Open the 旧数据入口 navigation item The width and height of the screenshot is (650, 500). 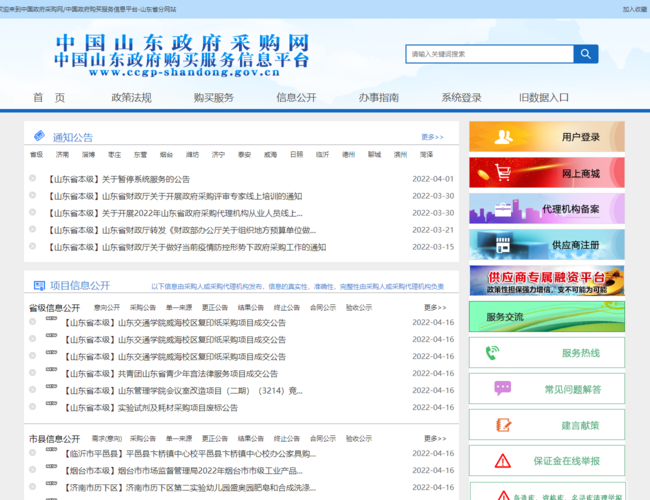pyautogui.click(x=544, y=97)
